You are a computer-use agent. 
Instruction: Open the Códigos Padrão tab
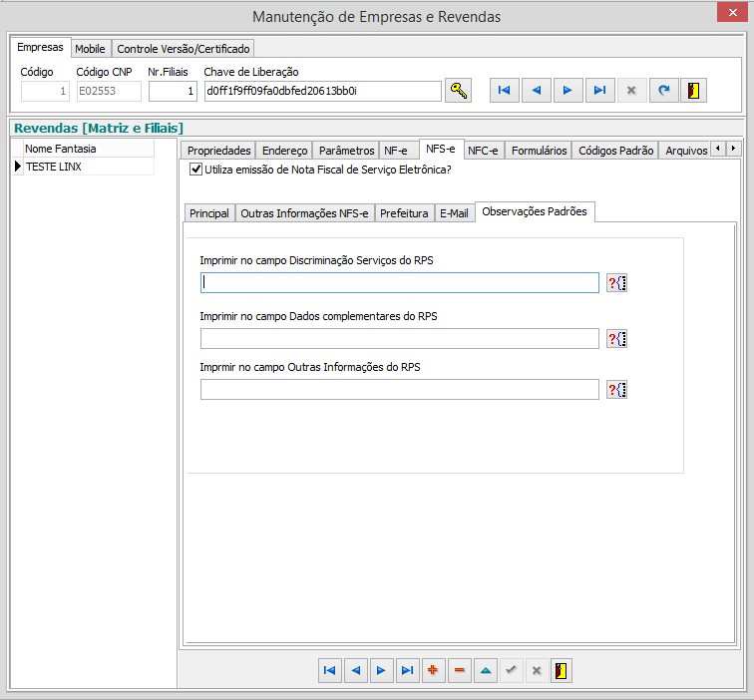click(615, 151)
